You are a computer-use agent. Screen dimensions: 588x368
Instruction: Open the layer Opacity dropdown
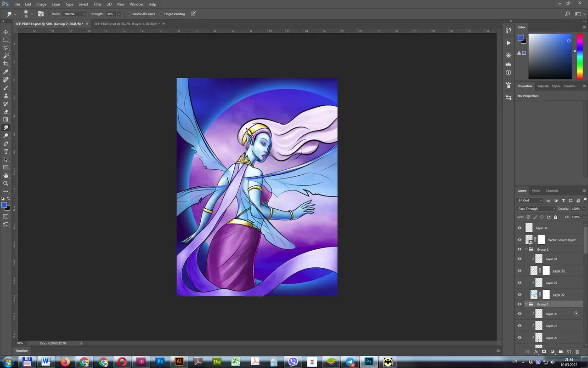[584, 209]
